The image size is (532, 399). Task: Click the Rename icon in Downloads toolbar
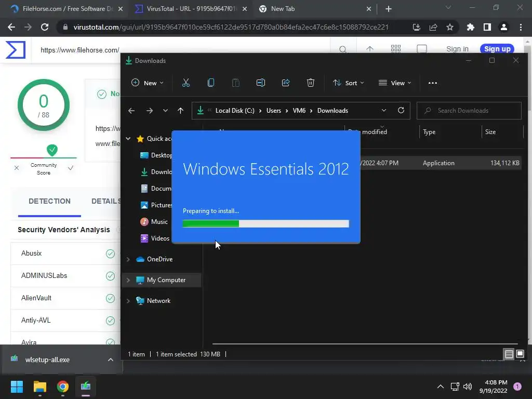point(261,83)
